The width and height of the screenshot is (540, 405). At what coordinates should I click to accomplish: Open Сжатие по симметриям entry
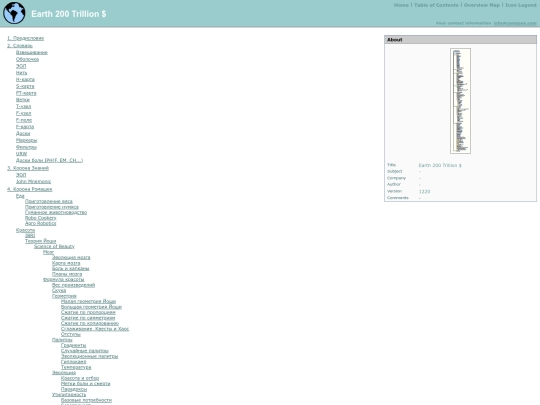[x=88, y=318]
